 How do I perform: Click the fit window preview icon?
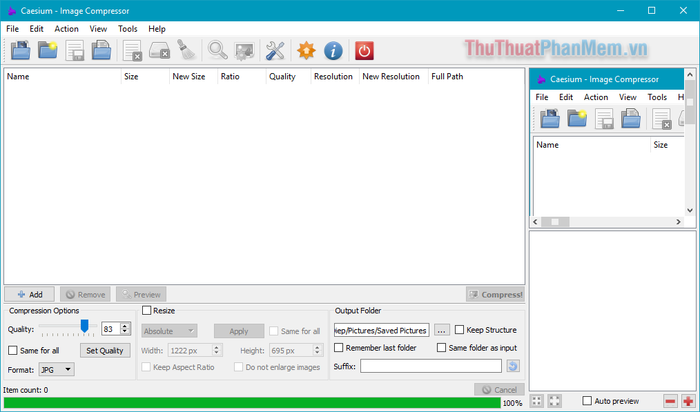537,401
